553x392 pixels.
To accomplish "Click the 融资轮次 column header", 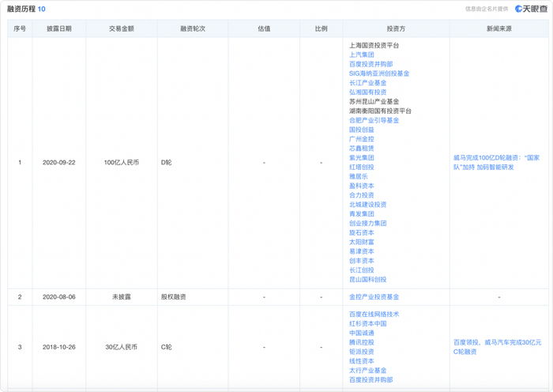I will [193, 28].
